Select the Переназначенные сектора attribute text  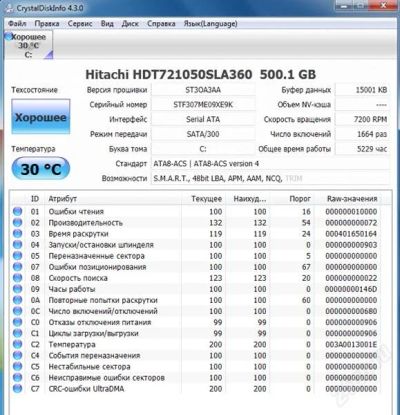(x=97, y=256)
